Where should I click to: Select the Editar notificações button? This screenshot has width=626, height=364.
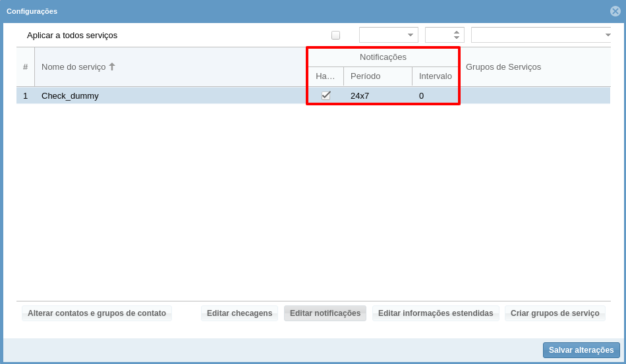coord(325,313)
